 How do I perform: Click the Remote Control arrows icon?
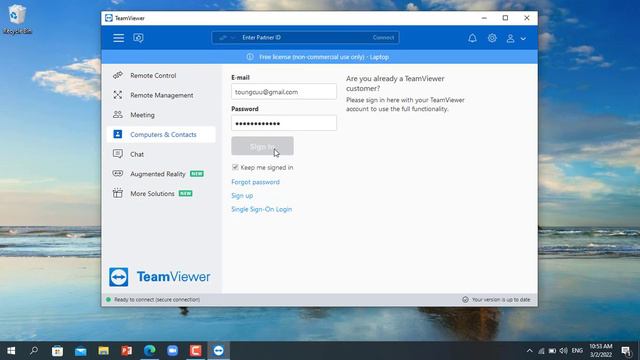point(118,75)
